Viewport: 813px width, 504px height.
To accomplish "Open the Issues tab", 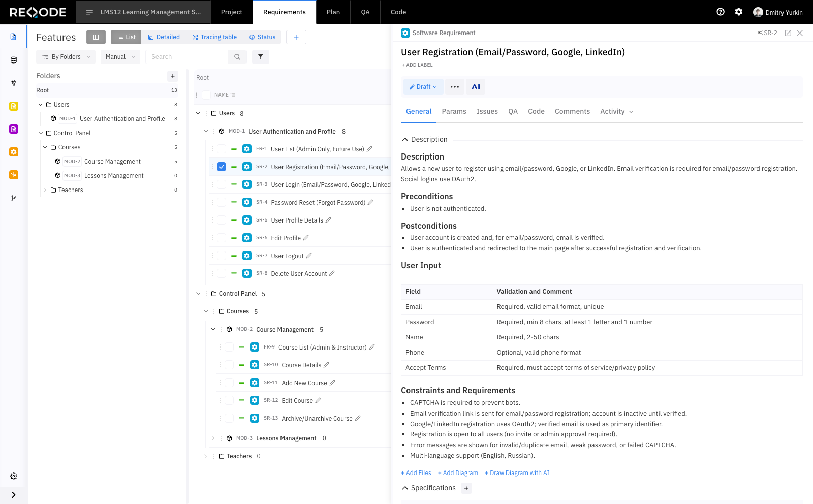I will tap(487, 112).
